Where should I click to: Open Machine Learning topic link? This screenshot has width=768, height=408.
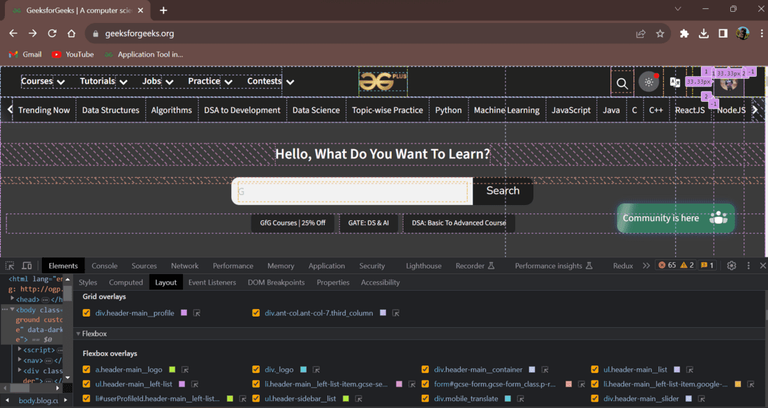click(506, 110)
